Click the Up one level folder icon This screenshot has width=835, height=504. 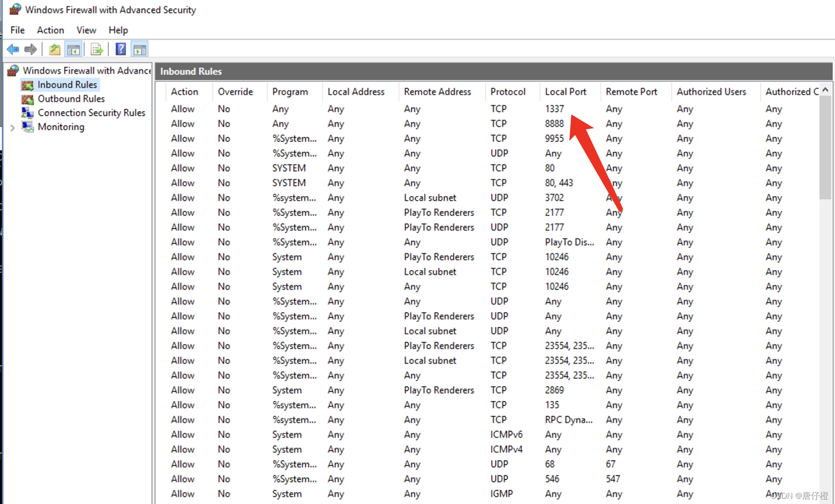[55, 49]
